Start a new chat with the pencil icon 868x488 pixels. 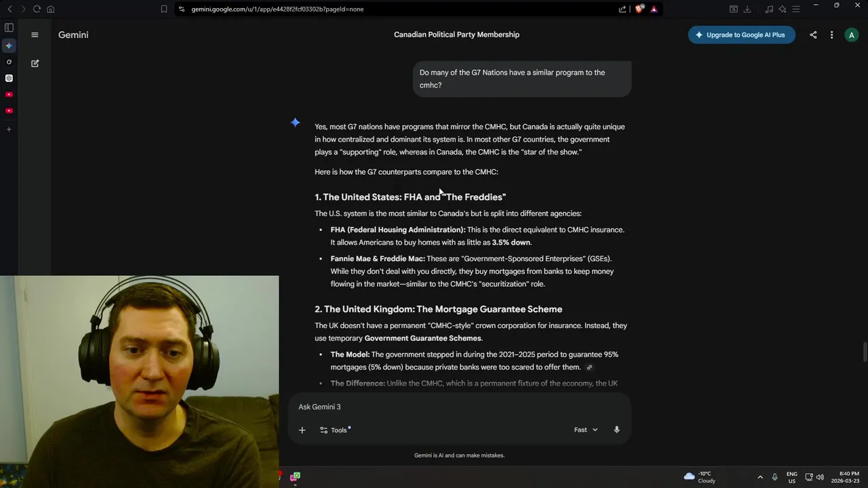35,63
